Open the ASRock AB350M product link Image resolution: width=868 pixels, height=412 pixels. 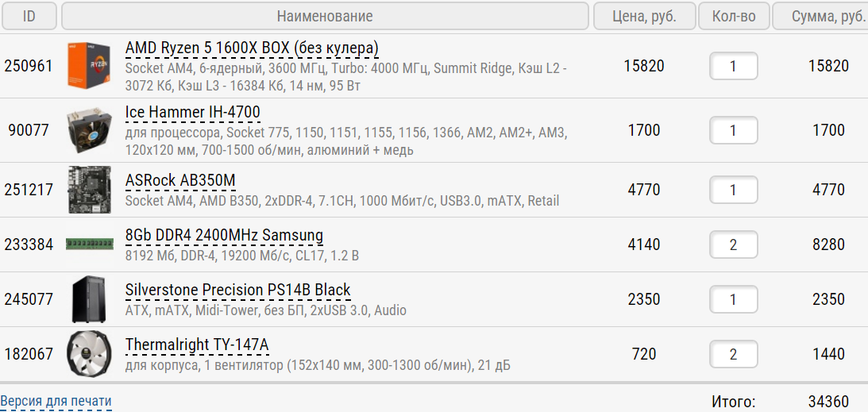(180, 181)
